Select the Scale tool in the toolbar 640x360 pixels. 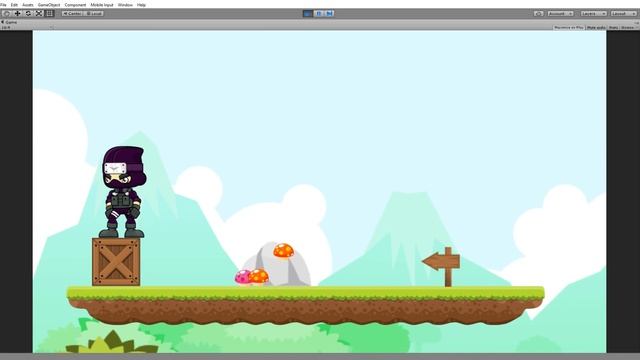pos(39,13)
